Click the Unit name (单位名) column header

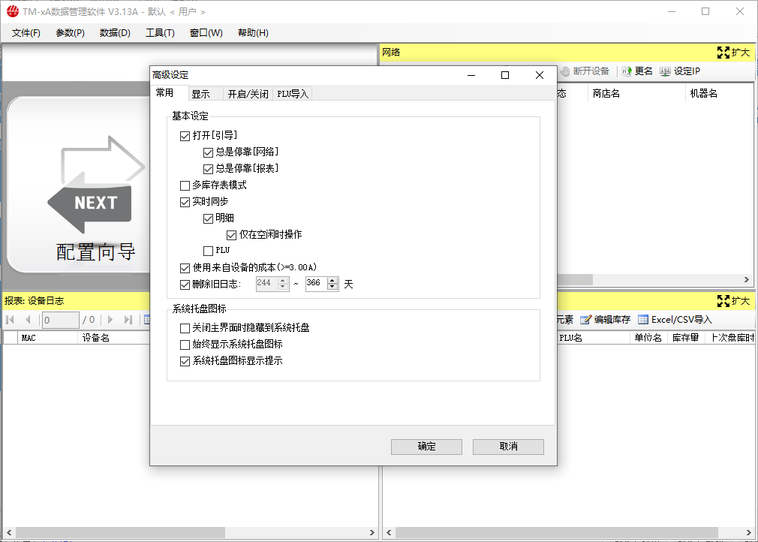(x=649, y=337)
